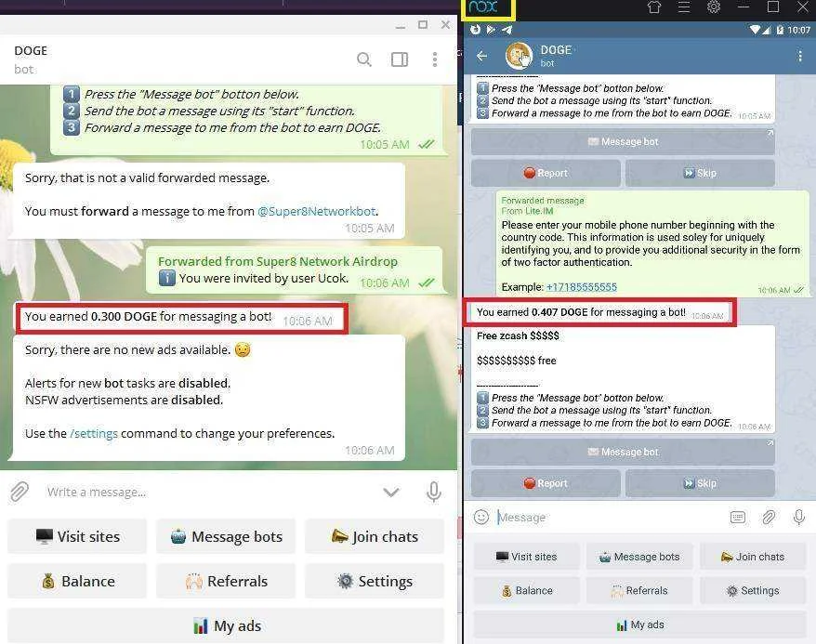Click Referrals in the desktop bot keyboard
816x644 pixels.
[226, 581]
